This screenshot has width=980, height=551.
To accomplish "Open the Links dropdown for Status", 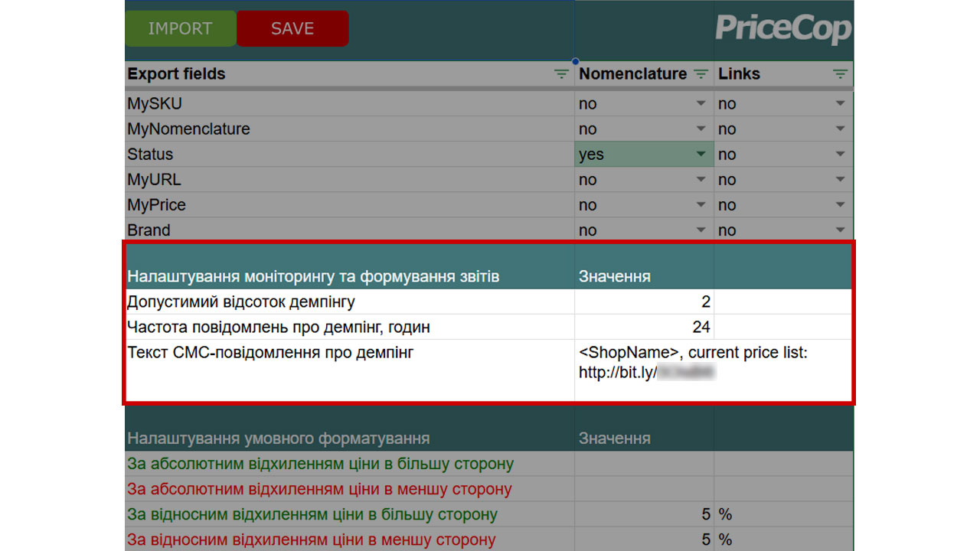I will (x=840, y=154).
